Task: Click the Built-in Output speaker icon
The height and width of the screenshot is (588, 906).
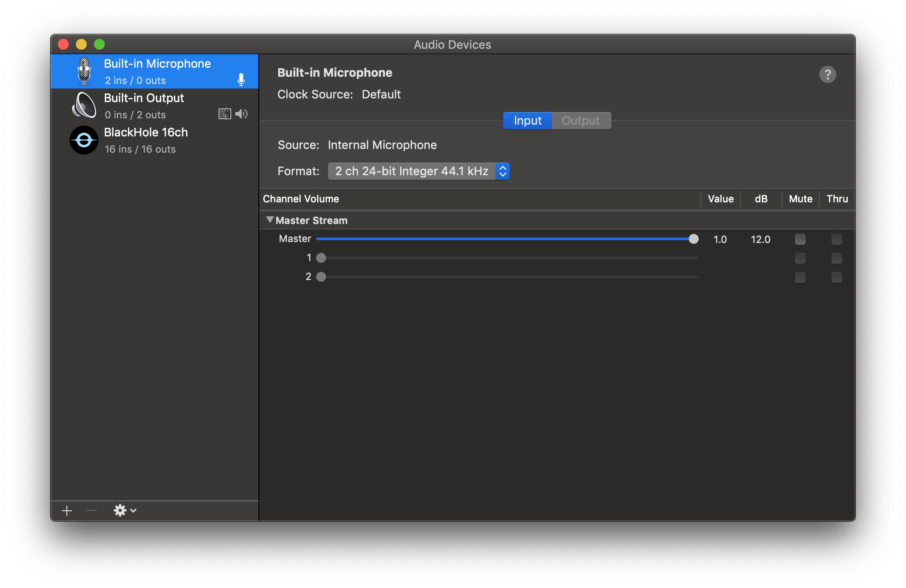Action: (84, 106)
